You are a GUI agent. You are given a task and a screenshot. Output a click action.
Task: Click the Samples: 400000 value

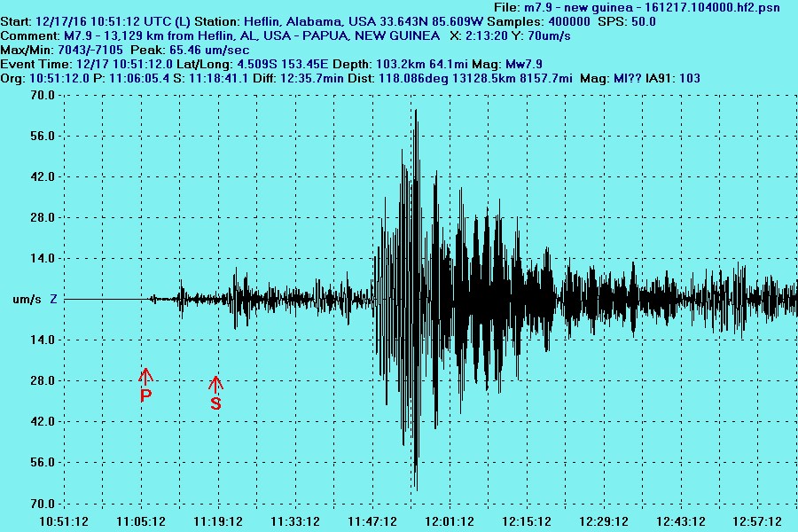(x=539, y=22)
